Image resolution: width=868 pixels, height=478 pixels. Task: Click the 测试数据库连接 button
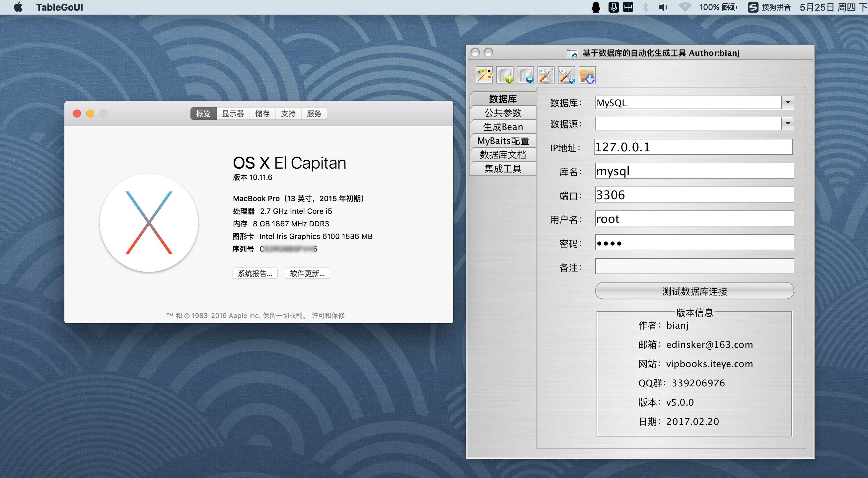[694, 291]
